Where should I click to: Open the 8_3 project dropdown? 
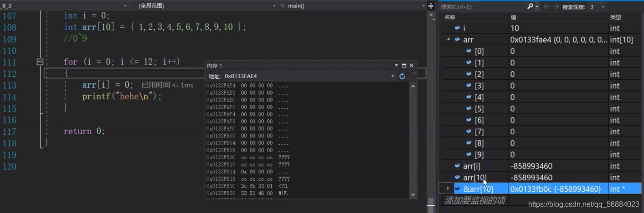[x=125, y=6]
